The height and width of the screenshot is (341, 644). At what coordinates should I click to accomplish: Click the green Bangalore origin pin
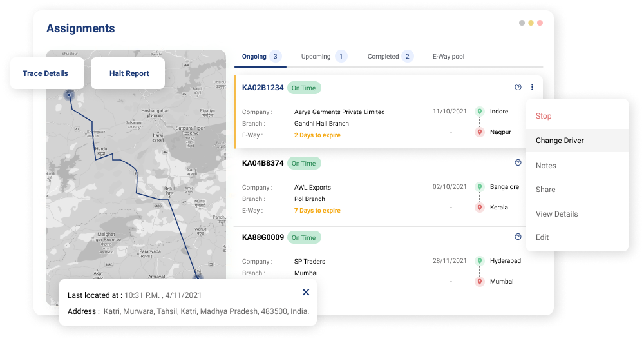point(479,187)
